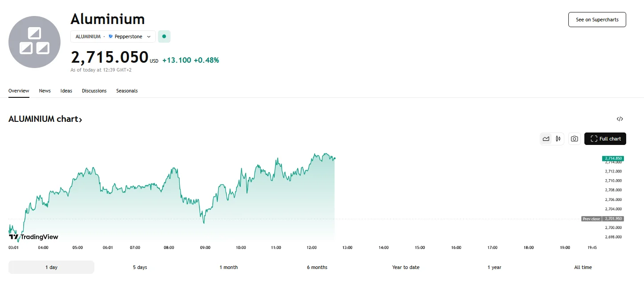
Task: Click the TradingView logo on chart
Action: (34, 237)
